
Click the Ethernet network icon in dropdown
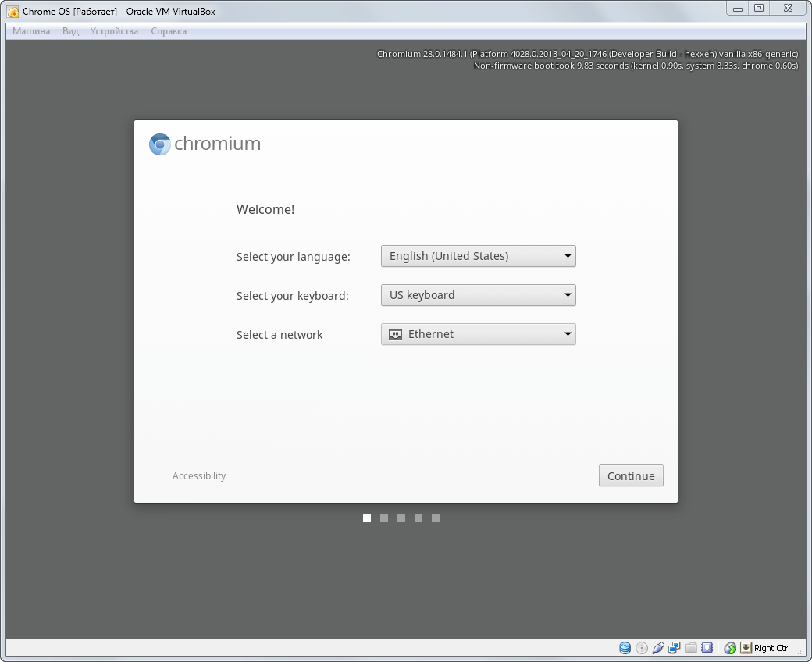coord(395,334)
